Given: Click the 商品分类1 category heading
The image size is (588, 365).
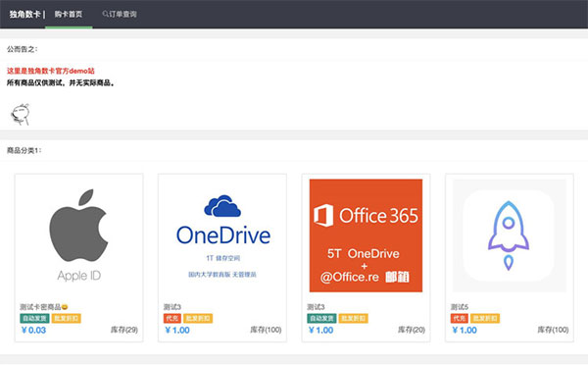Looking at the screenshot, I should [x=24, y=150].
